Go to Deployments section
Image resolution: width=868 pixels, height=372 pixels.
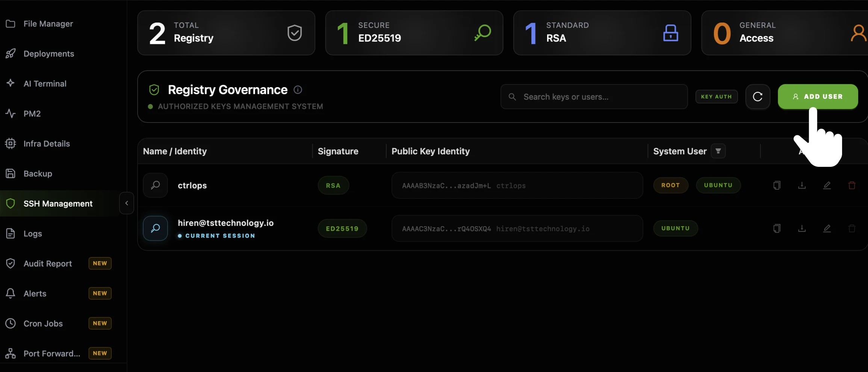[x=49, y=54]
